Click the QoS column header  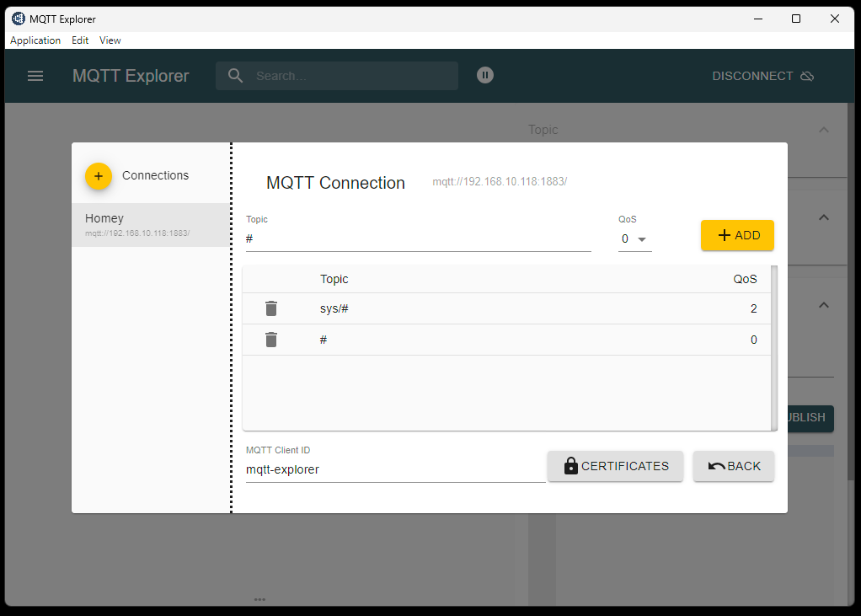coord(745,279)
